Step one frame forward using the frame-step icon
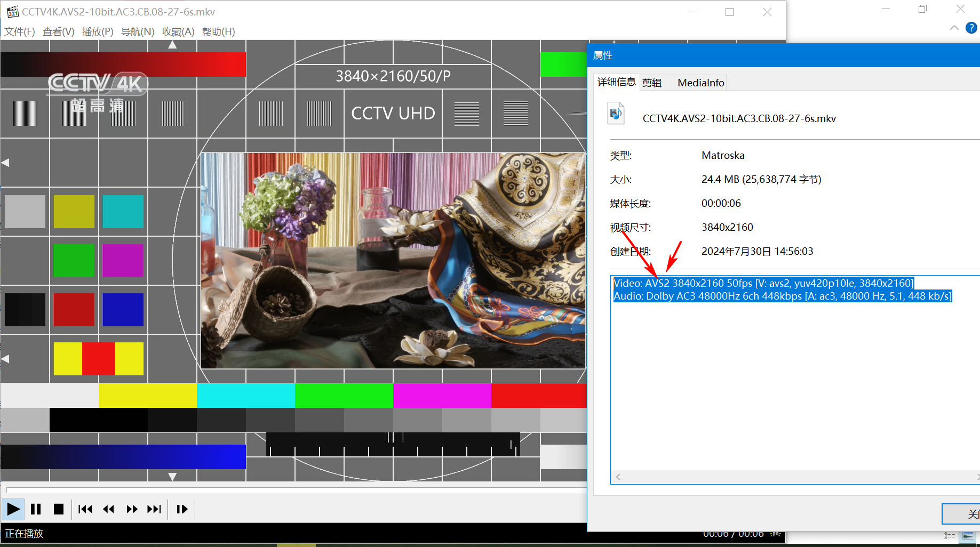Image resolution: width=980 pixels, height=547 pixels. click(x=181, y=509)
